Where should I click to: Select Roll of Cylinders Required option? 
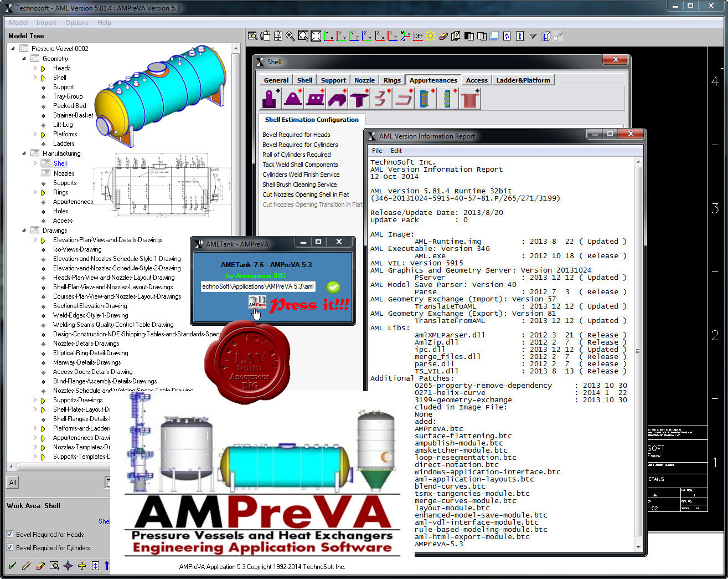[297, 155]
